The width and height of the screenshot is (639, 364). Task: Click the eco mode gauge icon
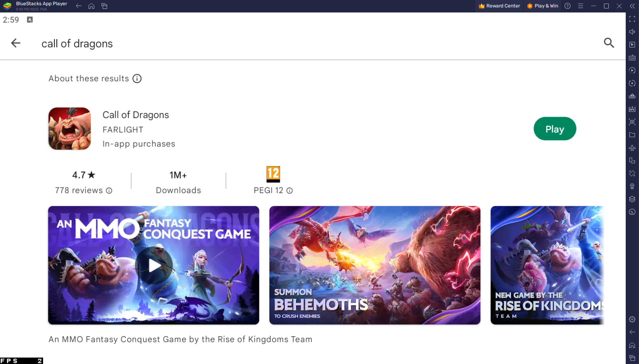(x=632, y=212)
